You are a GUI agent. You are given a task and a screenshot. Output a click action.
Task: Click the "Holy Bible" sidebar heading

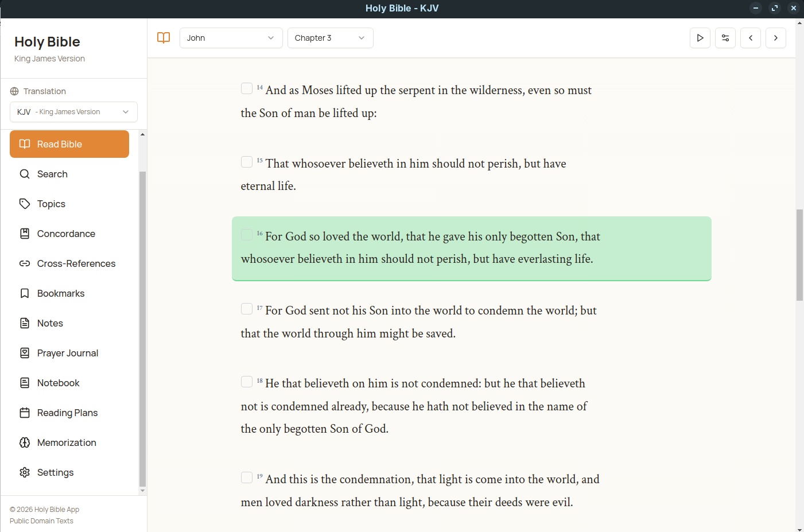47,42
